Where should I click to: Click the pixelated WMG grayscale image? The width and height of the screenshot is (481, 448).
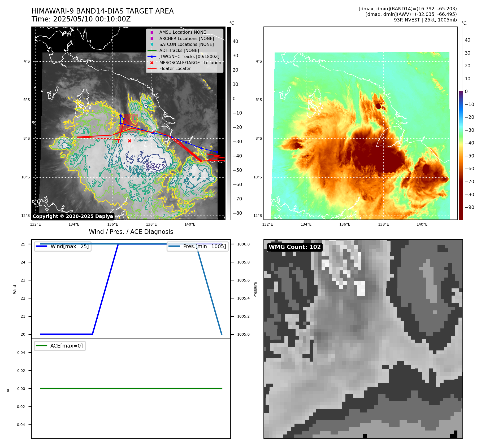[363, 339]
